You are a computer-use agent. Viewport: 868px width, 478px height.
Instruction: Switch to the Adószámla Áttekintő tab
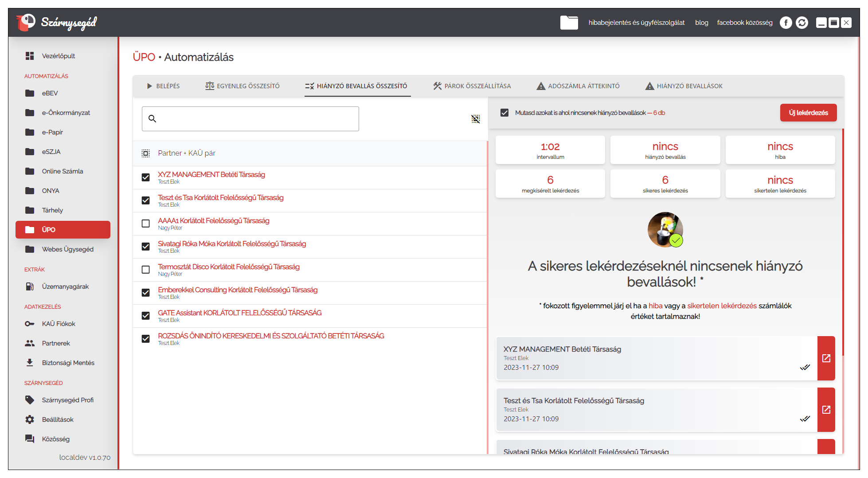coord(578,86)
